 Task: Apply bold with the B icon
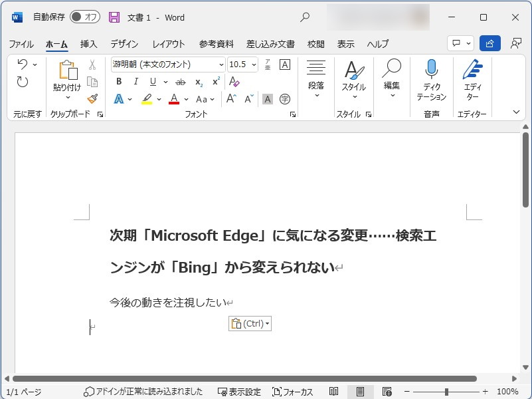point(118,82)
